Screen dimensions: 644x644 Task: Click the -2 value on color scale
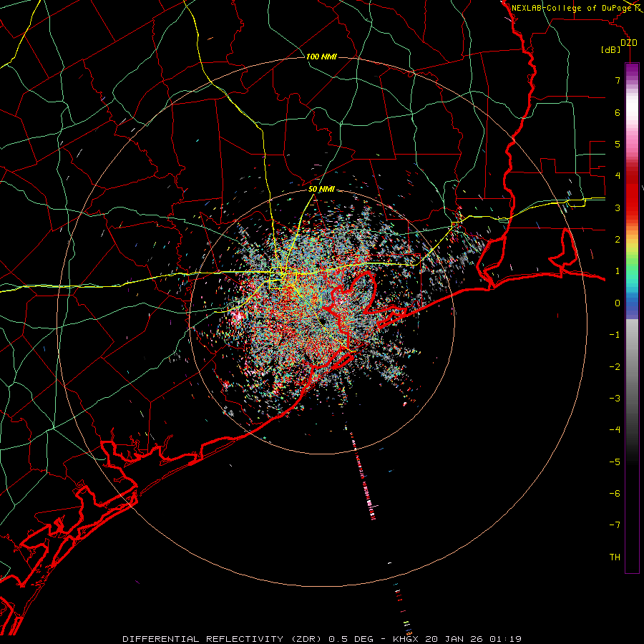(x=615, y=367)
